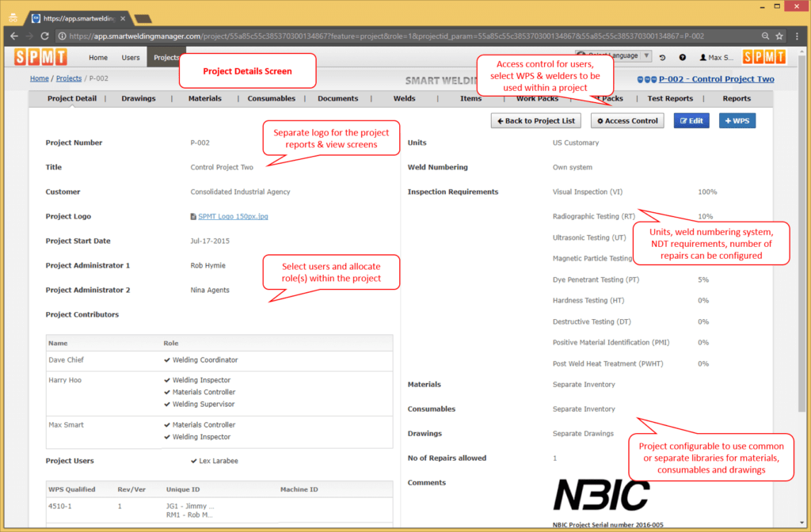Click the Harry Hoo contributor name
This screenshot has height=532, width=811.
point(65,380)
